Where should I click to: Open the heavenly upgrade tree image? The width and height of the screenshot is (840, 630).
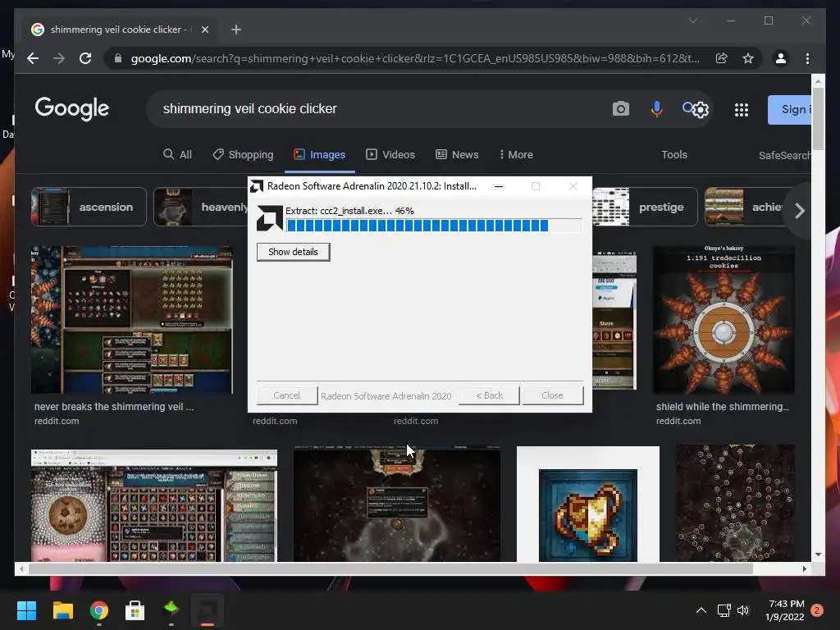[736, 503]
